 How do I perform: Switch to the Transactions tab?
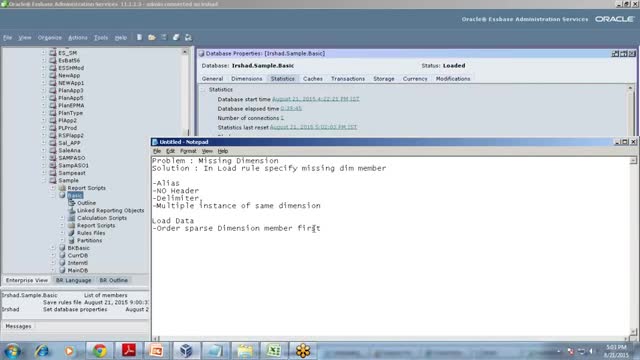348,79
